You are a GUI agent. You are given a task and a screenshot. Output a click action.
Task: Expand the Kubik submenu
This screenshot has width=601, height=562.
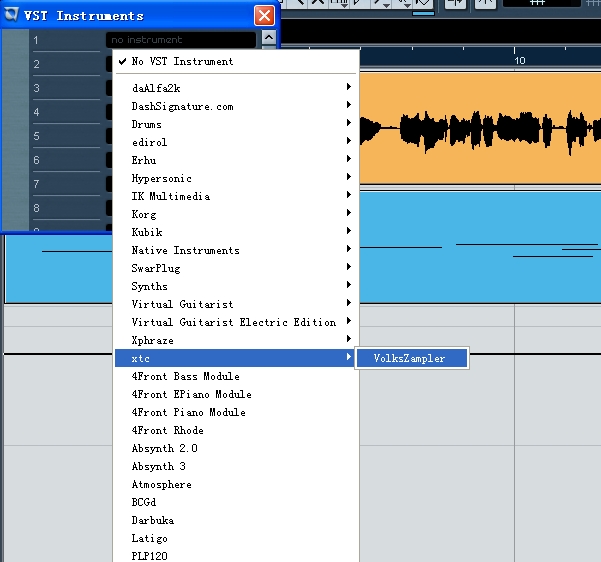tap(236, 232)
